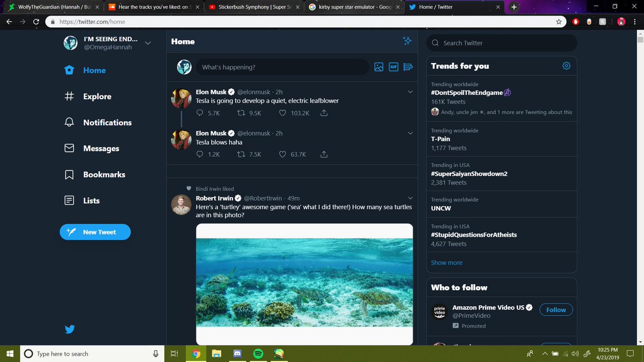Open the Explore page
The image size is (644, 362).
click(96, 96)
